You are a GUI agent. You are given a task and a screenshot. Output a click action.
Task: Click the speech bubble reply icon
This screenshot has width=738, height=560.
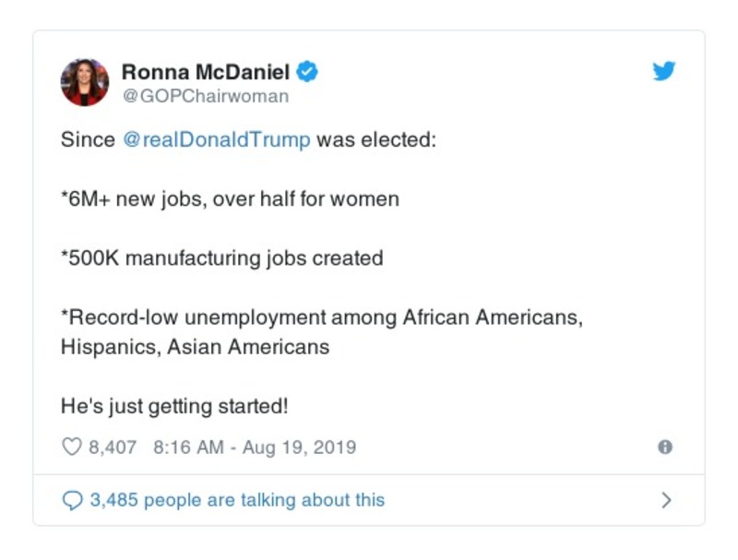(x=72, y=498)
